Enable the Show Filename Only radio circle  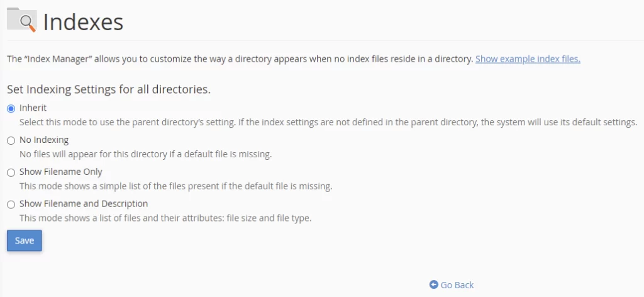[11, 172]
